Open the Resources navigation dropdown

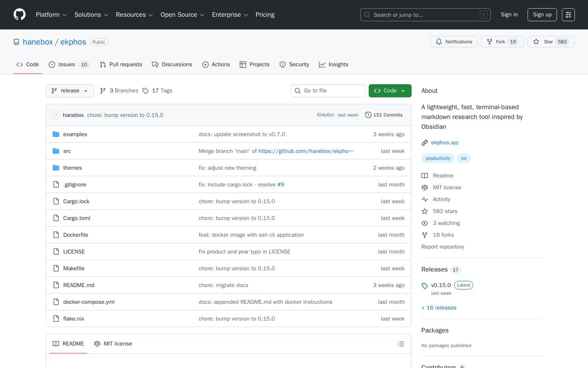[134, 15]
